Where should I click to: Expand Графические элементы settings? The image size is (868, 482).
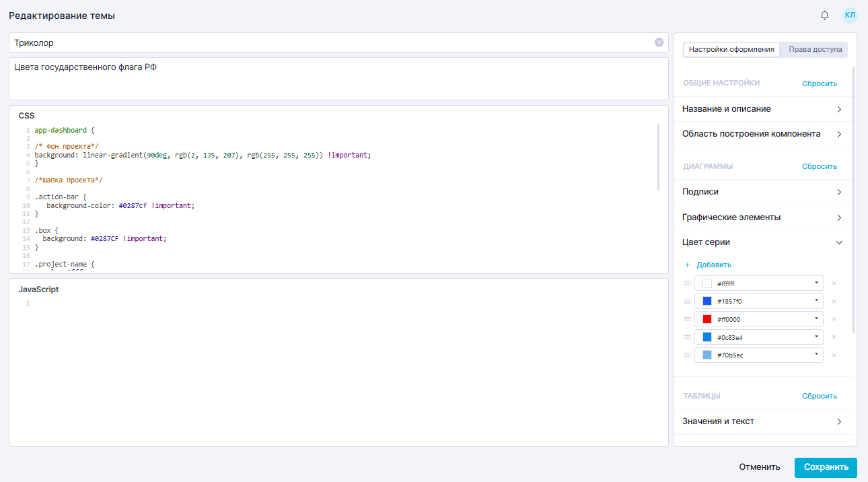[838, 217]
